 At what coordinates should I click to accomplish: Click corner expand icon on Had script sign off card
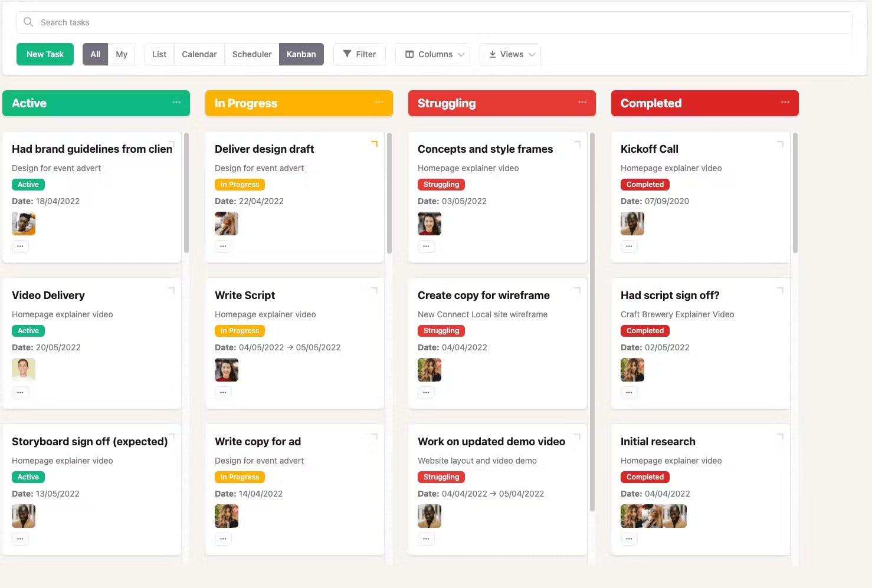coord(780,290)
